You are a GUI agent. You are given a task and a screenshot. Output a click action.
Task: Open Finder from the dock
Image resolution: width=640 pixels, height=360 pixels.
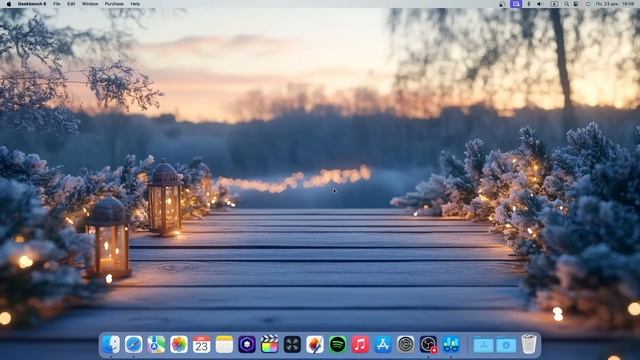[x=111, y=344]
